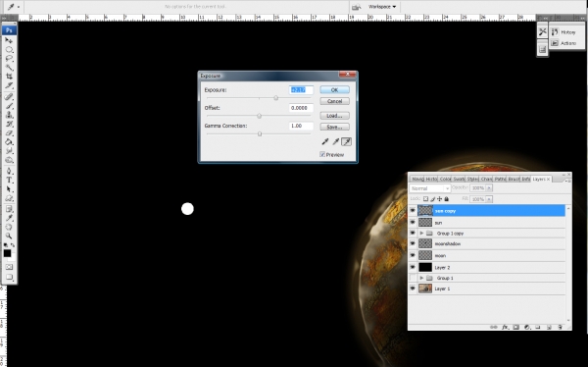Click the add layer mask icon

pos(516,327)
